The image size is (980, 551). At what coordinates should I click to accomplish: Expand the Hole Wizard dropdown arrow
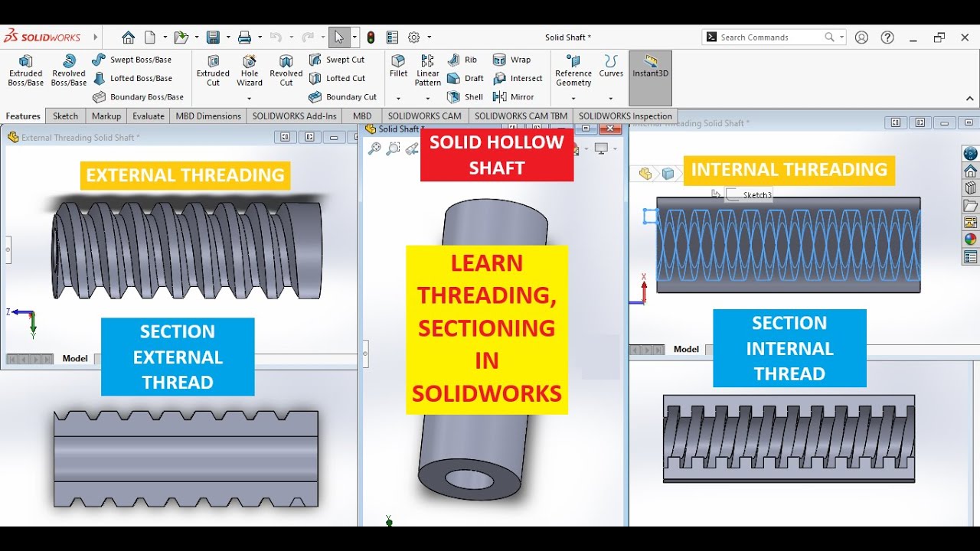[250, 99]
